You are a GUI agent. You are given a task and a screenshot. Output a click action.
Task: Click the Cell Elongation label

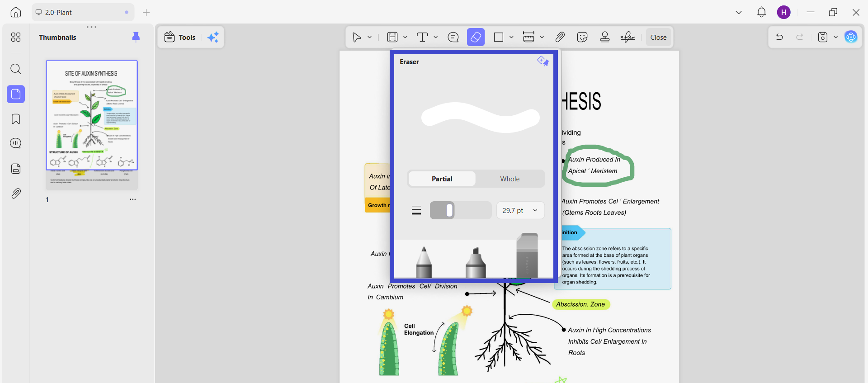tap(419, 329)
